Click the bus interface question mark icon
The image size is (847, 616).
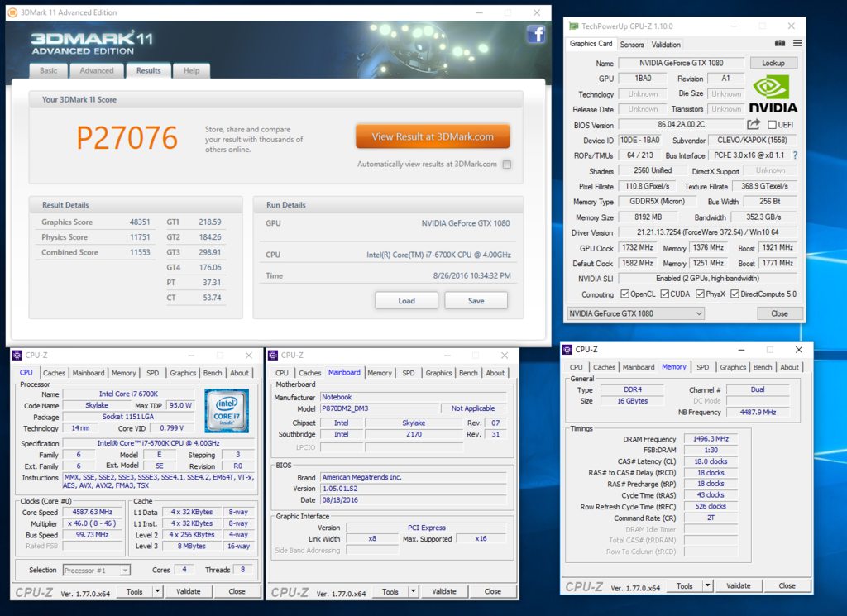[795, 155]
